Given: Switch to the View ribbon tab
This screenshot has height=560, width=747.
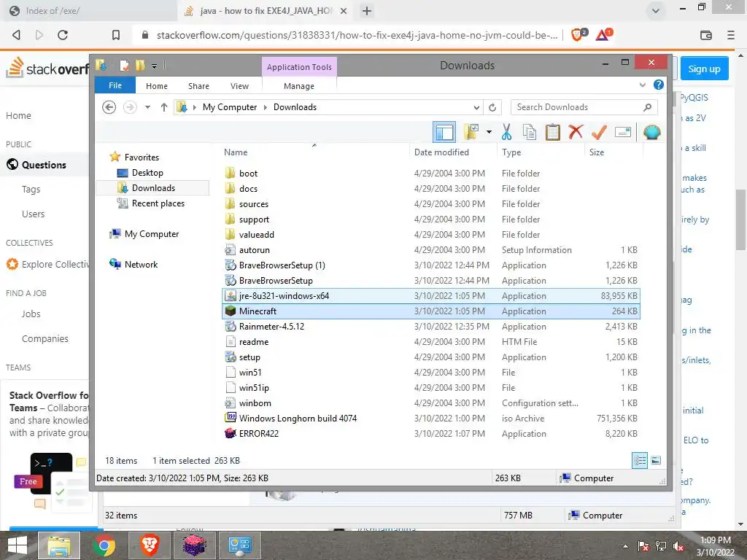Looking at the screenshot, I should 239,86.
